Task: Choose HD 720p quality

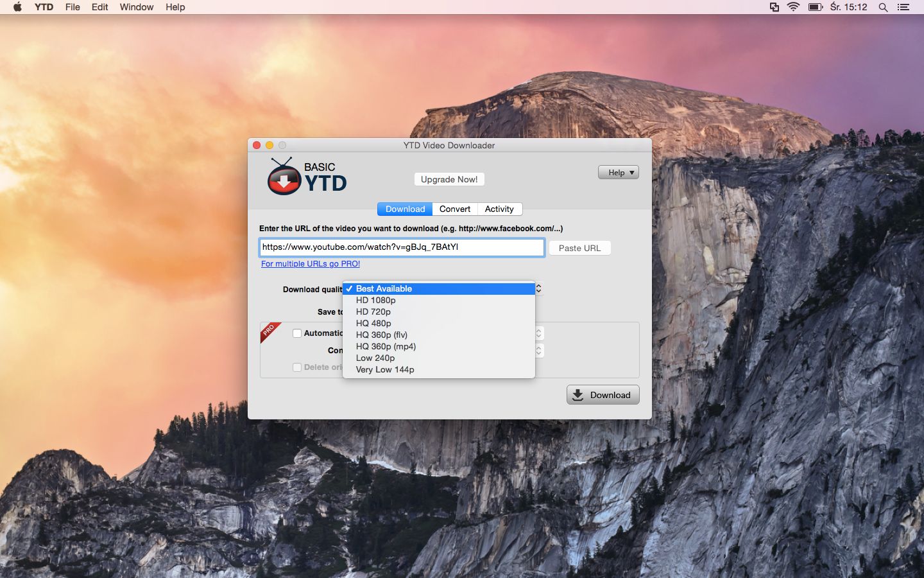Action: 439,311
